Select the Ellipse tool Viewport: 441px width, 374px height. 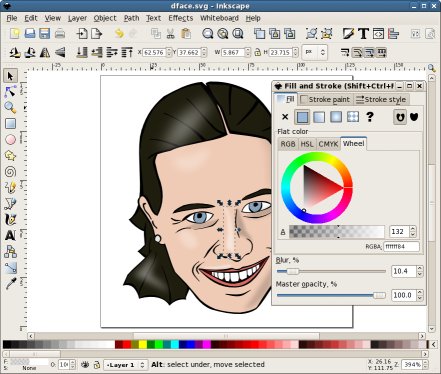click(x=10, y=140)
